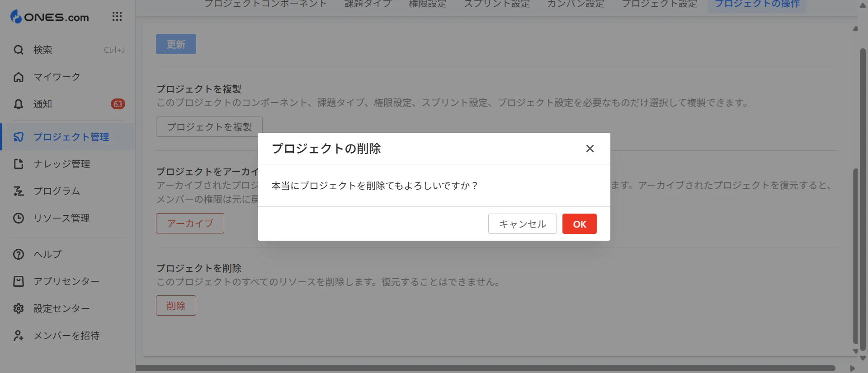868x373 pixels.
Task: Open 設定センター in sidebar
Action: (68, 308)
